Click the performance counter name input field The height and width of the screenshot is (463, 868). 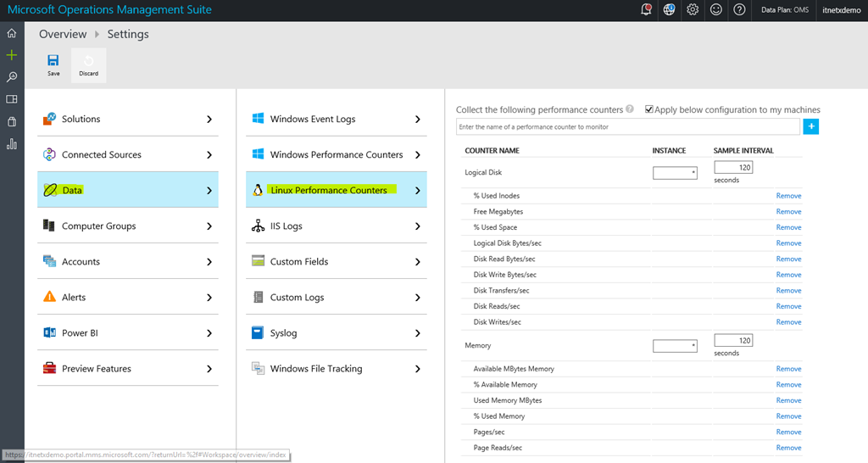[627, 126]
